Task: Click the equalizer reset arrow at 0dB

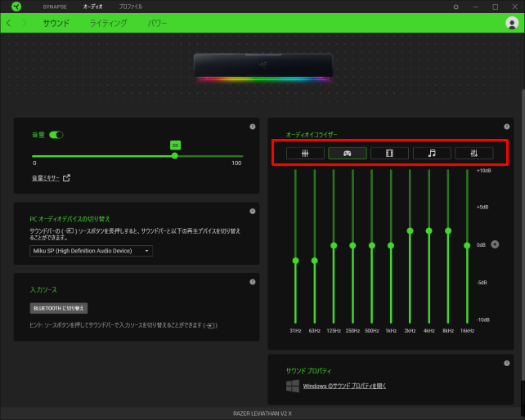Action: [495, 244]
